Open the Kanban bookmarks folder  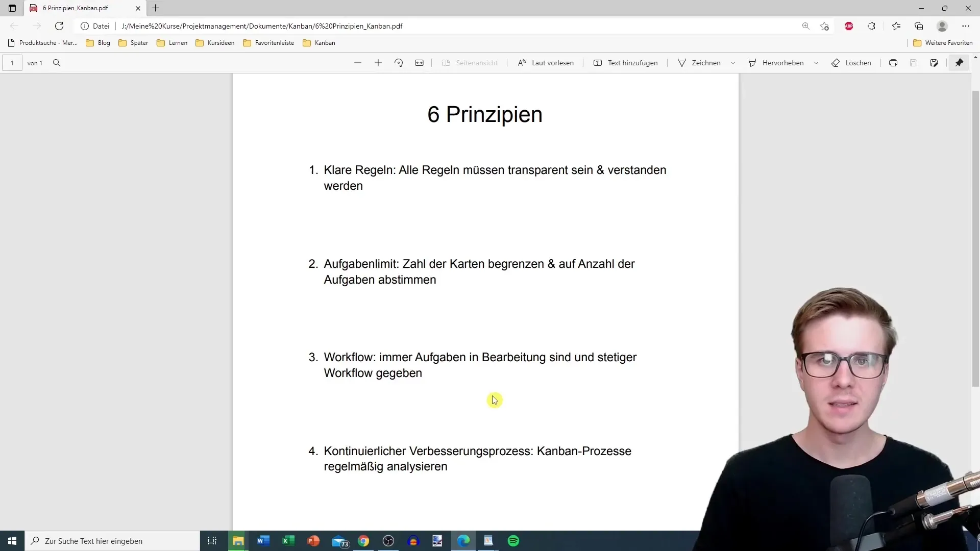tap(319, 43)
